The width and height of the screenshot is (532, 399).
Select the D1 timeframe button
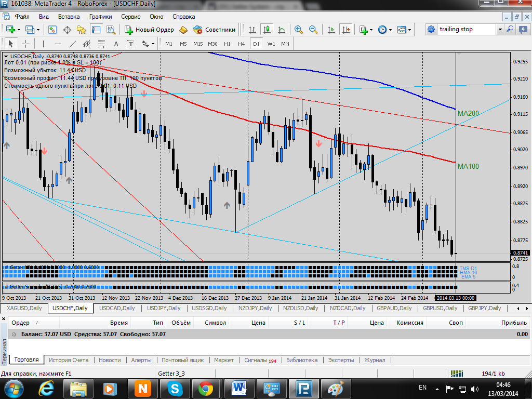[x=256, y=44]
